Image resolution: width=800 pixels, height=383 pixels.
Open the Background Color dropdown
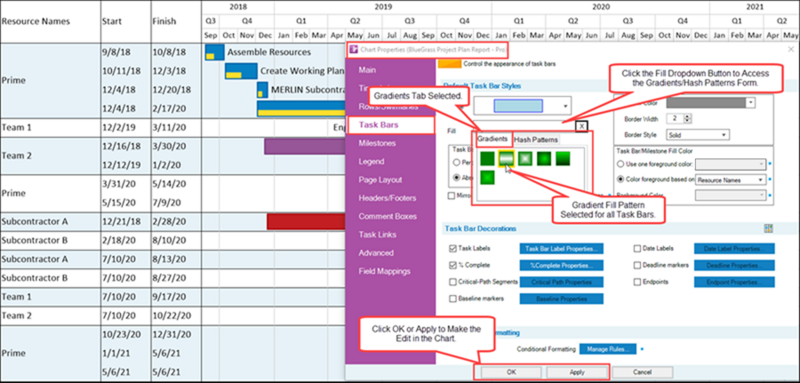click(731, 194)
